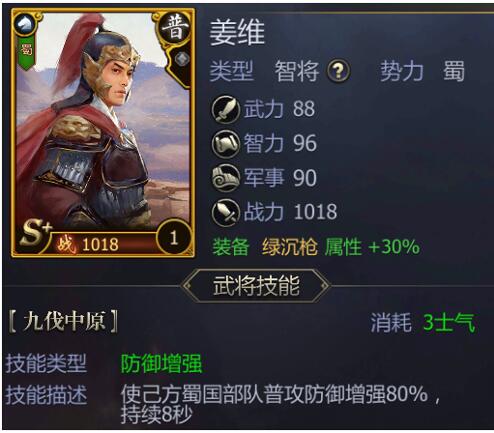The image size is (494, 433).
Task: Click the 智力 scroll icon
Action: pyautogui.click(x=226, y=144)
